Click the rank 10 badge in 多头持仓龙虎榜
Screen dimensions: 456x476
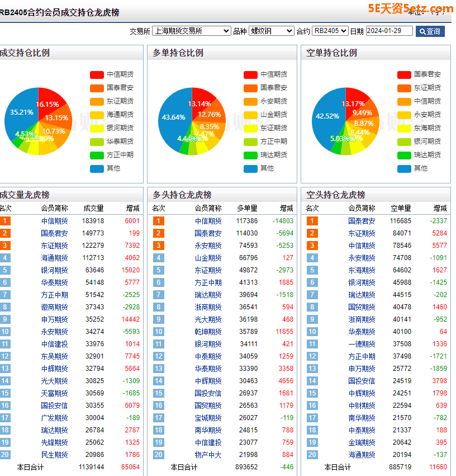click(159, 332)
